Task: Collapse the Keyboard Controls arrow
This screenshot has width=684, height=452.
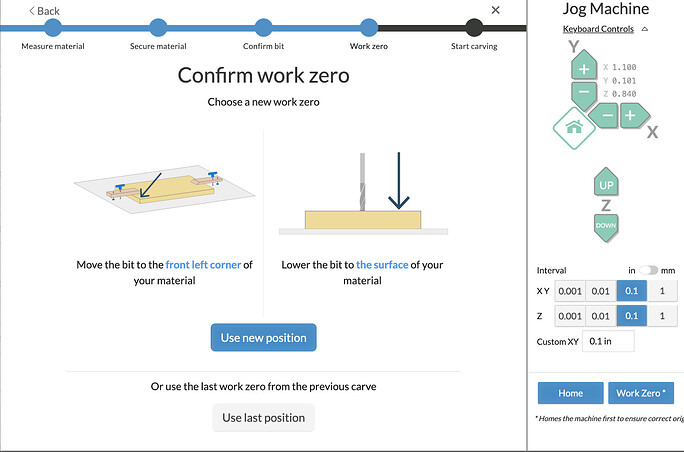Action: click(644, 29)
